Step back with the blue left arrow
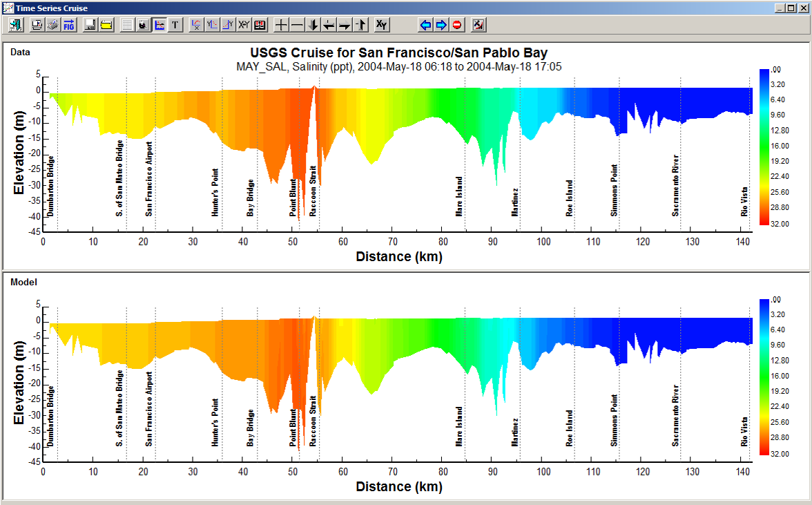Screen dimensions: 812x505 (x=425, y=24)
